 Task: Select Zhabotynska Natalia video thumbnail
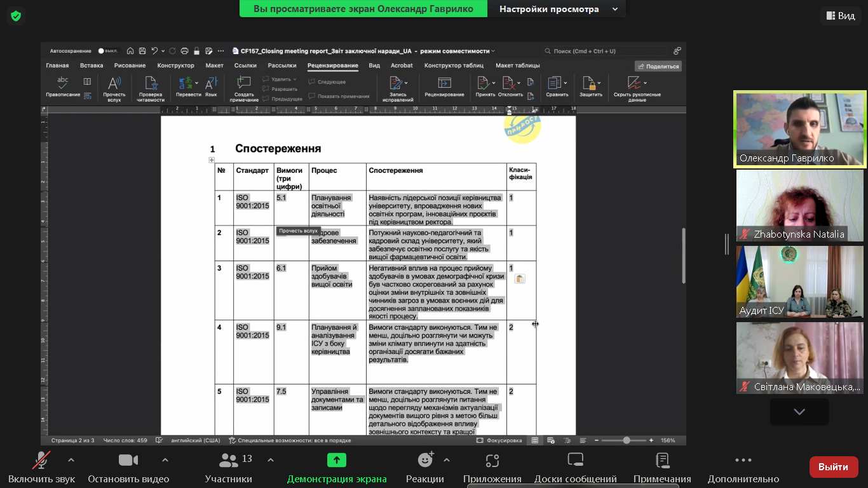pyautogui.click(x=800, y=205)
